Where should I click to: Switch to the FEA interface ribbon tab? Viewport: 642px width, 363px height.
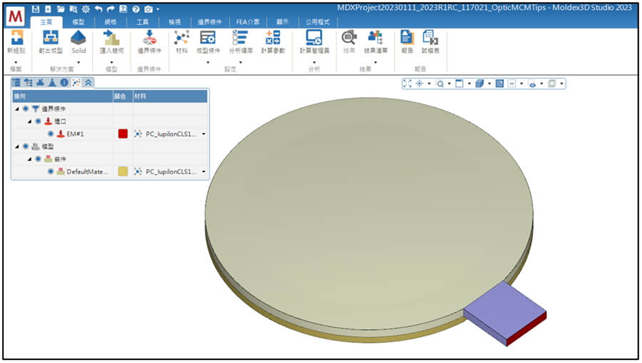(248, 22)
